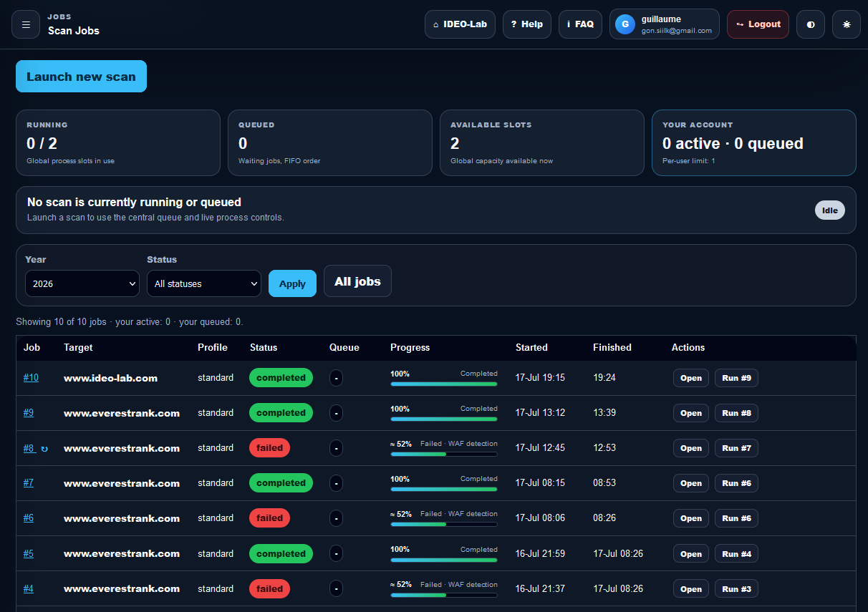Click Run #6 in the job #6 row
Screen dimensions: 868x612
coord(736,518)
